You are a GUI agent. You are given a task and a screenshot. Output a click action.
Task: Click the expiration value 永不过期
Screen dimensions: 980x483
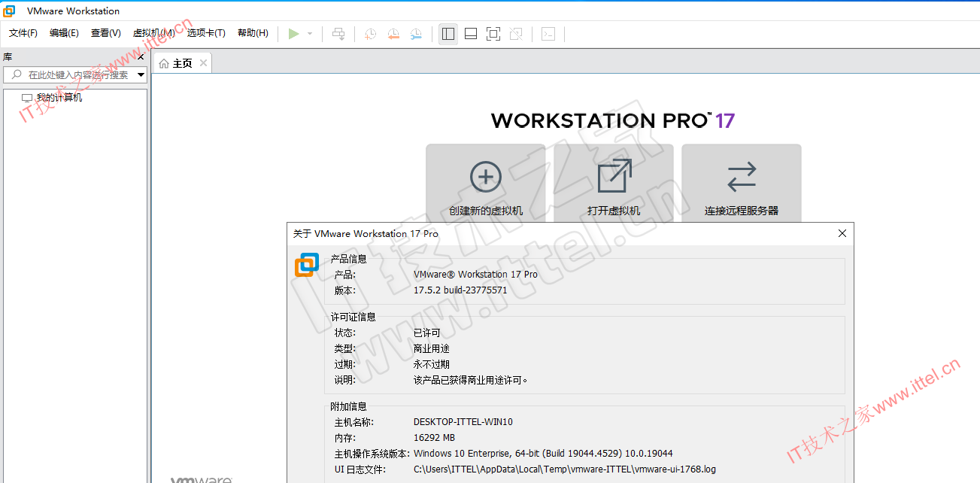pos(432,364)
